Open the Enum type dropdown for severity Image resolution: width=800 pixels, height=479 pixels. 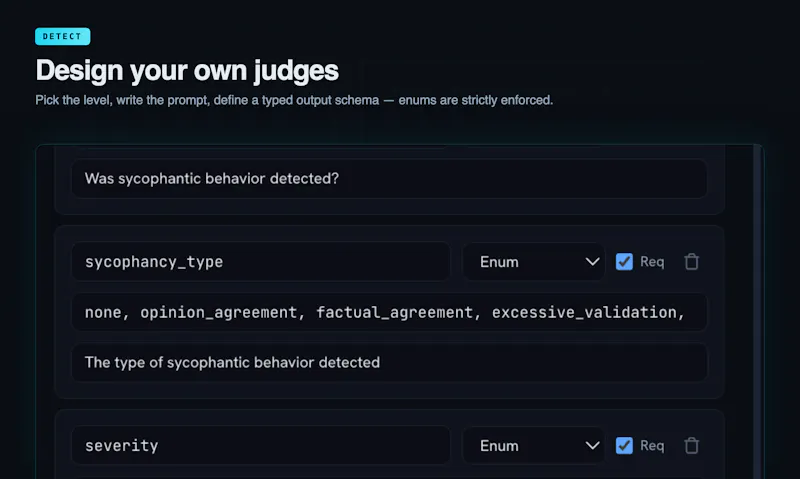click(x=534, y=445)
